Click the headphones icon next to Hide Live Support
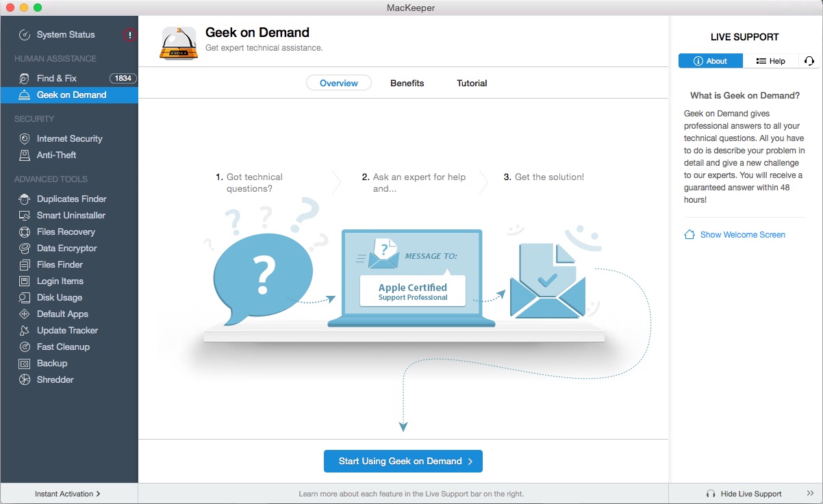Screen dimensions: 823x504 [x=711, y=494]
